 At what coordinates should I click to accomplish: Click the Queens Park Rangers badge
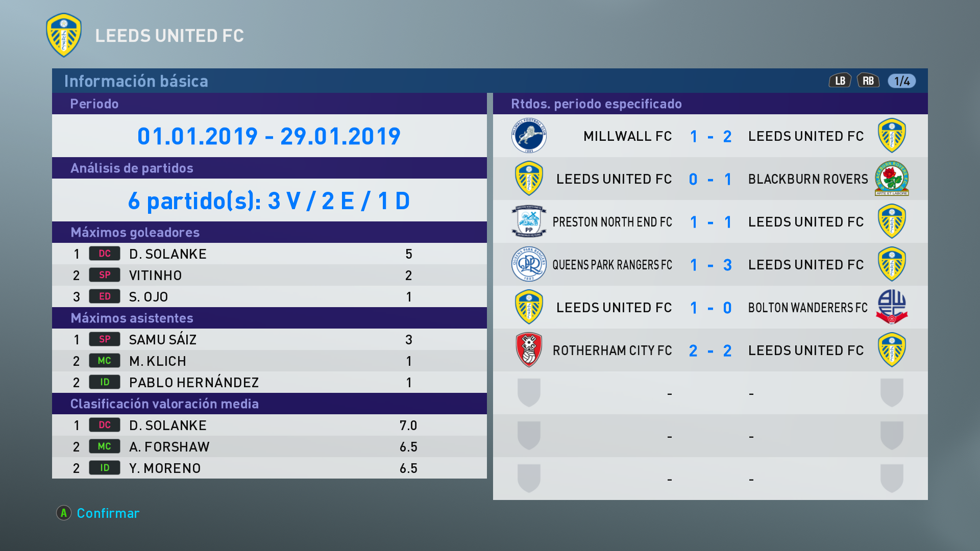[529, 264]
